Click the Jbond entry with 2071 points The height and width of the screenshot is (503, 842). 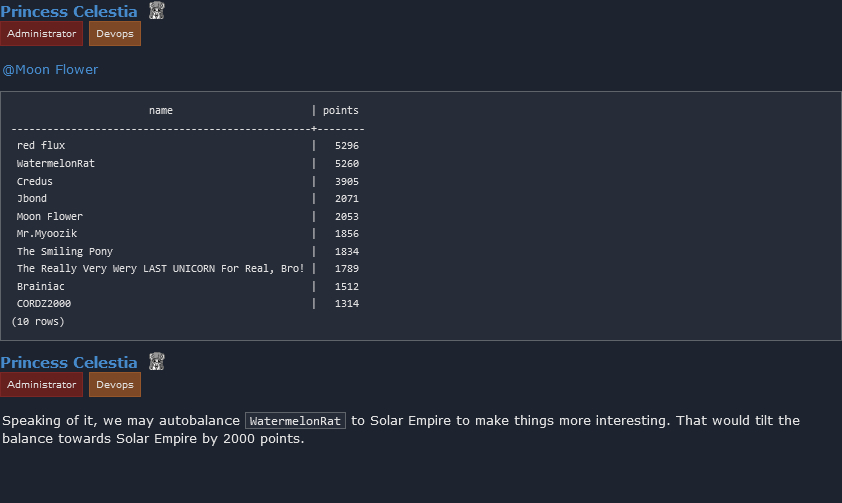click(x=32, y=199)
